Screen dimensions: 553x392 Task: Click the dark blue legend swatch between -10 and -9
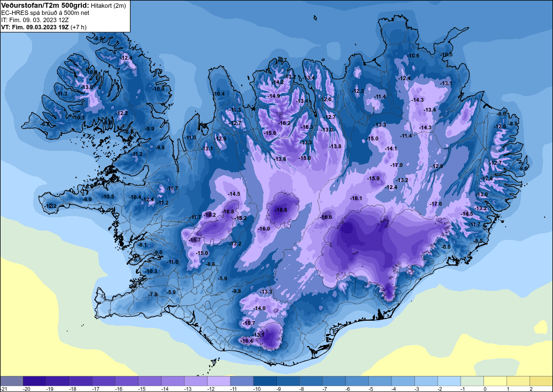point(264,381)
